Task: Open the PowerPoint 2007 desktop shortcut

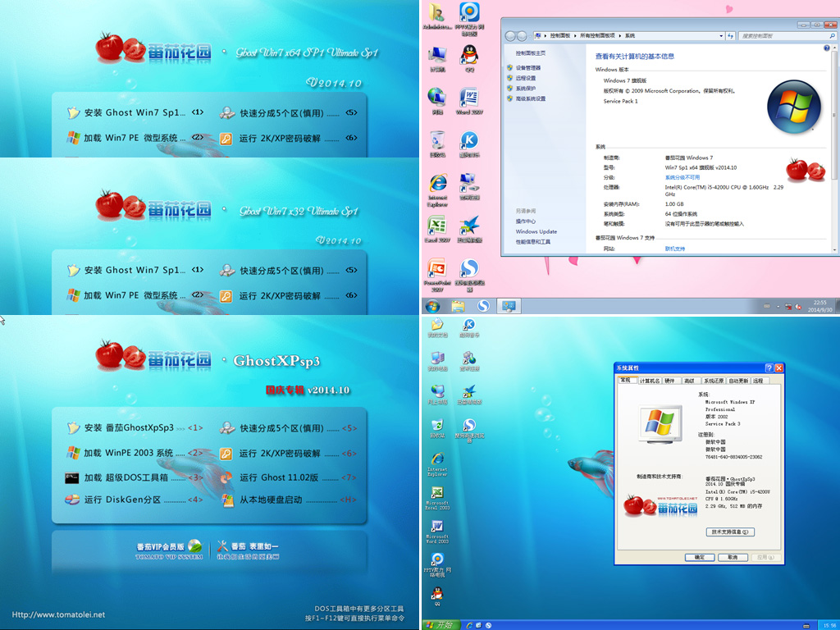Action: point(437,276)
